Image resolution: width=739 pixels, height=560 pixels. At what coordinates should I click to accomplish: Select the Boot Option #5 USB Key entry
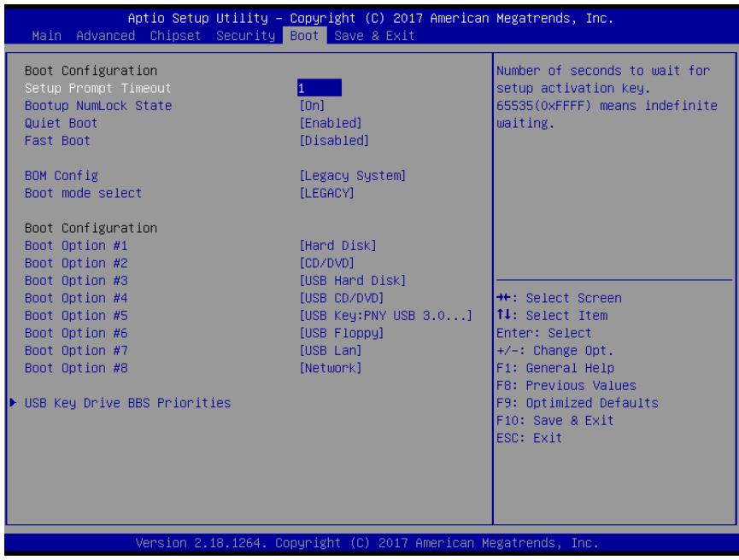pyautogui.click(x=385, y=316)
